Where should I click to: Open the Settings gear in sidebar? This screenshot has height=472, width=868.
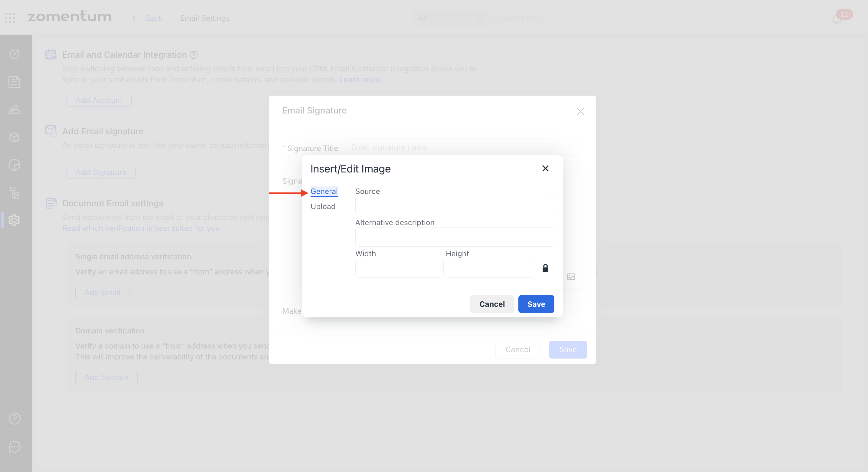[x=15, y=220]
